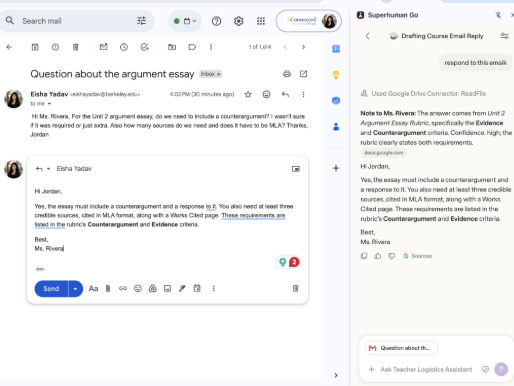Image resolution: width=514 pixels, height=386 pixels.
Task: Click the back arrow to return to inbox
Action: click(9, 47)
